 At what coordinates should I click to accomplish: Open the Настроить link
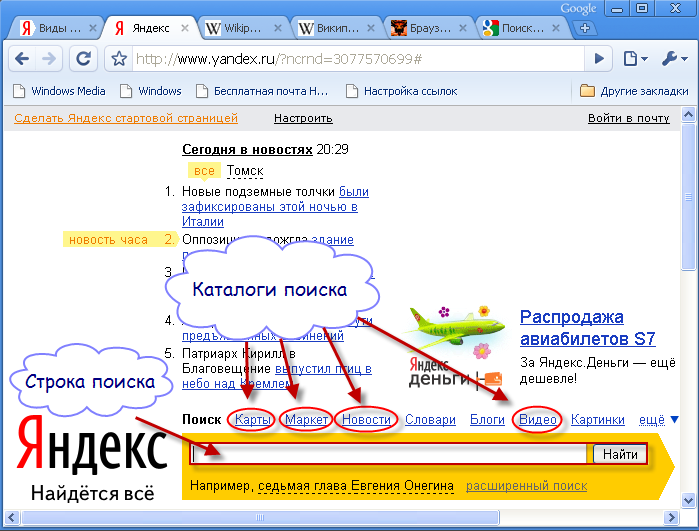tap(303, 118)
